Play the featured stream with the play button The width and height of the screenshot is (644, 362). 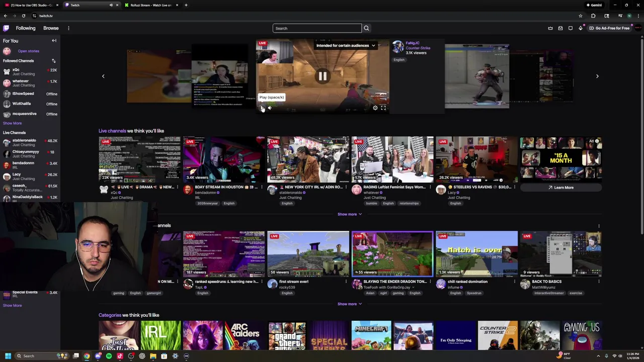click(262, 108)
